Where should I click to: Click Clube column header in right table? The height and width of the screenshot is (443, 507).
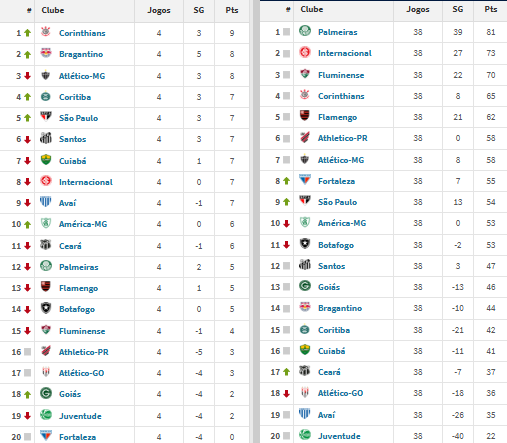click(x=312, y=9)
